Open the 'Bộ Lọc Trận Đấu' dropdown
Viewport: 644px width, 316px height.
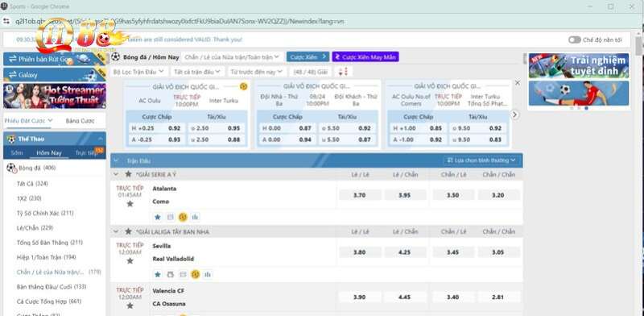pos(138,72)
